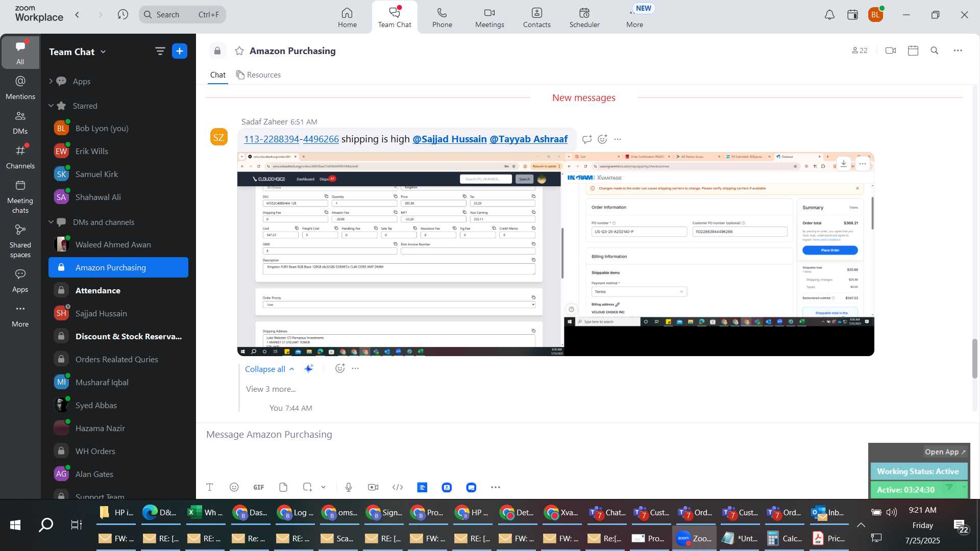Collapse the Starred section
Screen dimensions: 980x551
(x=51, y=106)
